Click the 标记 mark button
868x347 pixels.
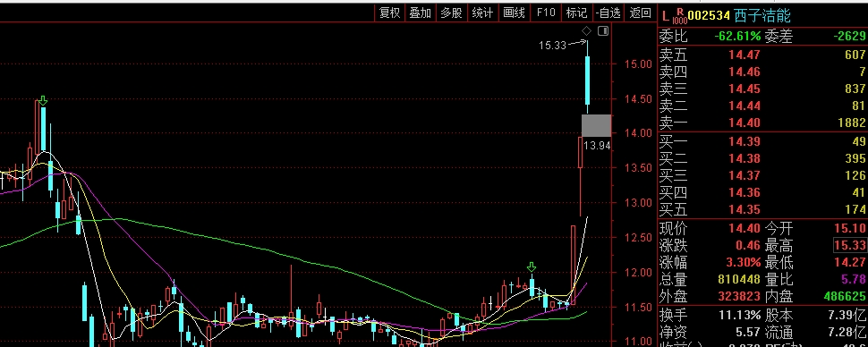pos(577,13)
